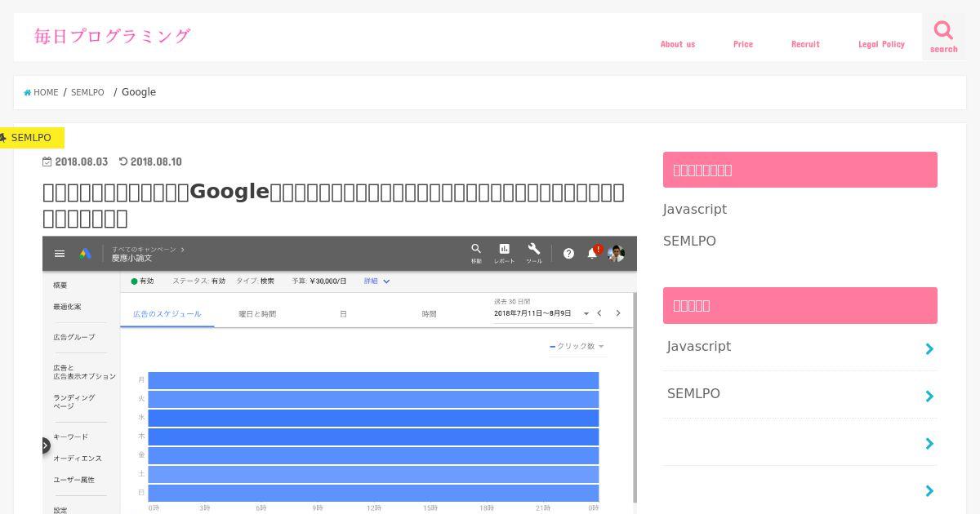Open SEMLPO link under first sidebar heading

pos(689,241)
